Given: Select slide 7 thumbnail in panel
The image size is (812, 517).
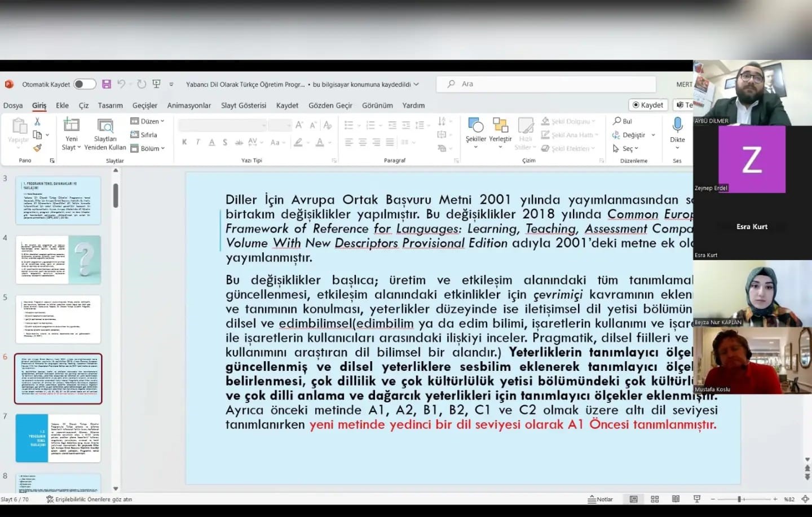Looking at the screenshot, I should [x=58, y=438].
